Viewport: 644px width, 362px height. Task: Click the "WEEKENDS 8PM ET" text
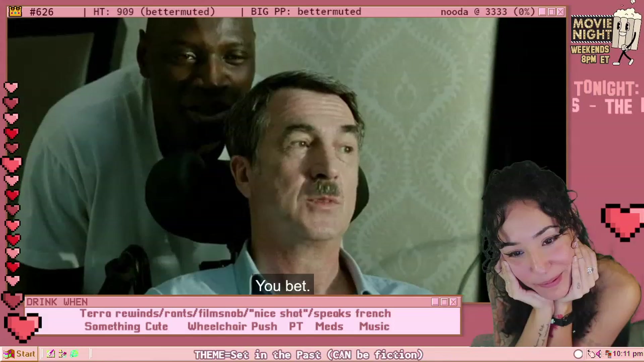tap(590, 55)
